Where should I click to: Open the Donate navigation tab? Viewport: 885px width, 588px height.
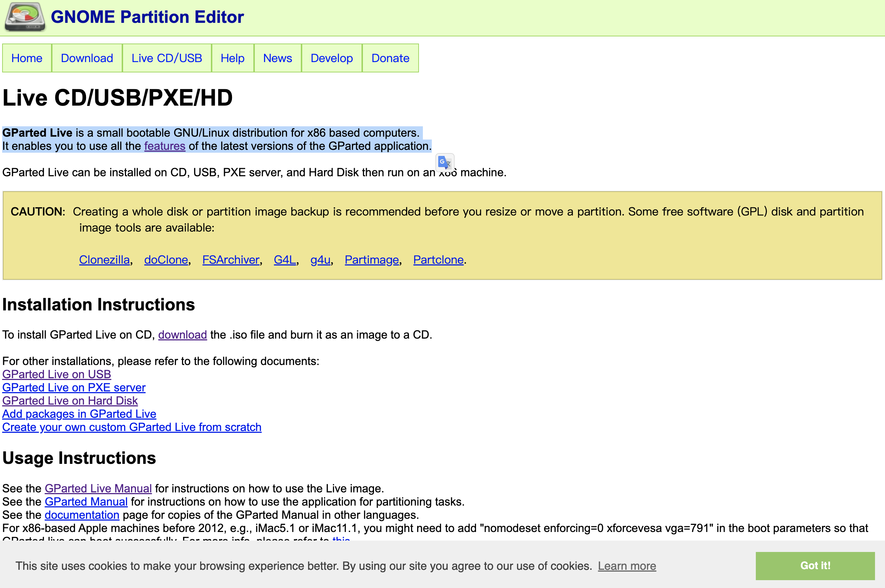tap(390, 58)
